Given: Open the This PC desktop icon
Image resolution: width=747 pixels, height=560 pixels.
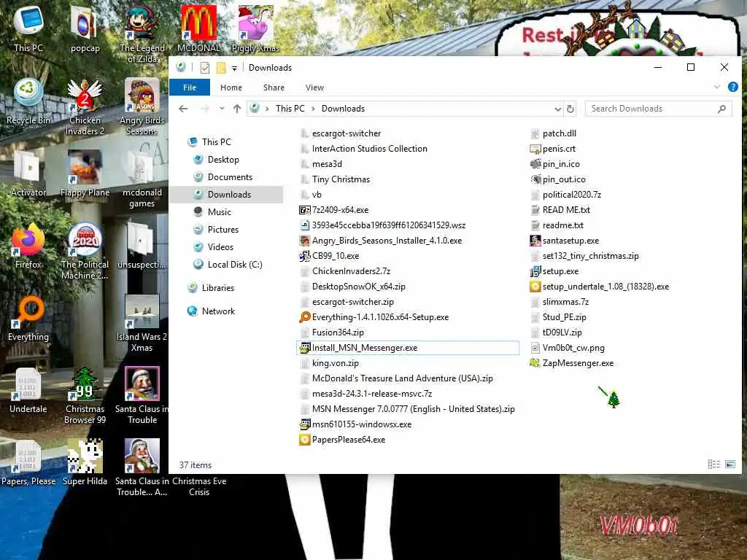Looking at the screenshot, I should click(28, 28).
